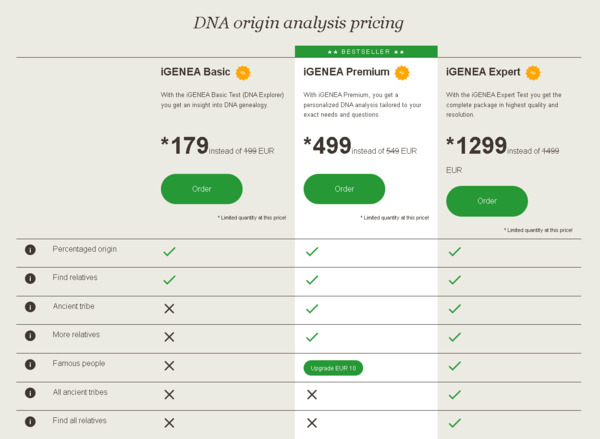Viewport: 600px width, 439px height.
Task: Click Upgrade EUR 18 for Famous people
Action: click(335, 368)
